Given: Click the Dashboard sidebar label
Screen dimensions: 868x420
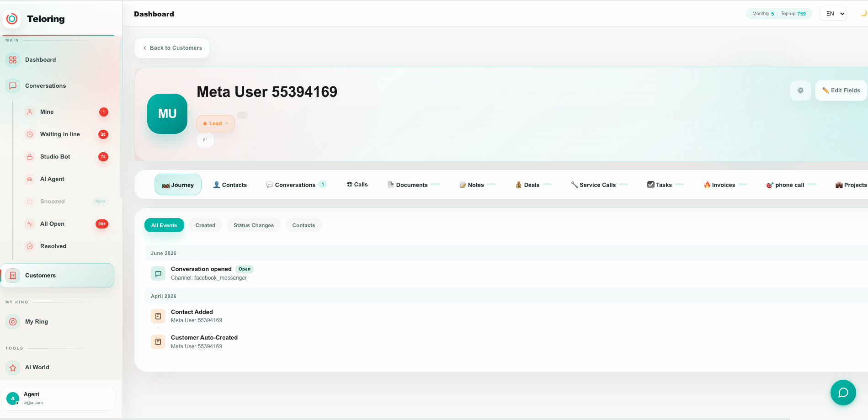Looking at the screenshot, I should pyautogui.click(x=40, y=60).
